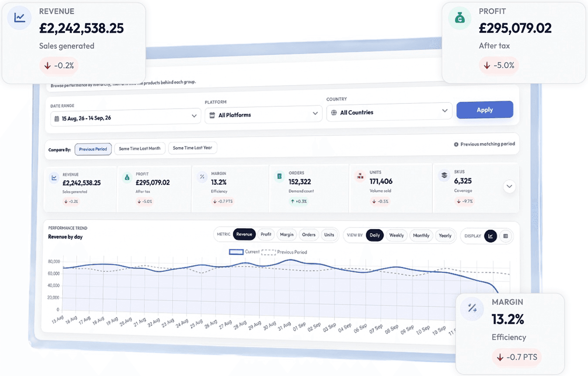The image size is (588, 376).
Task: Open the All Countries dropdown
Action: [389, 112]
